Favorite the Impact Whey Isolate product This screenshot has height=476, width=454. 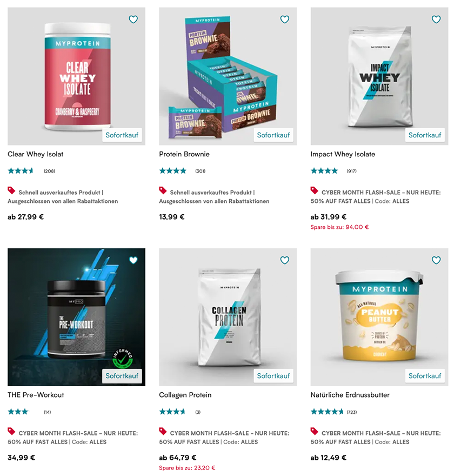[436, 19]
